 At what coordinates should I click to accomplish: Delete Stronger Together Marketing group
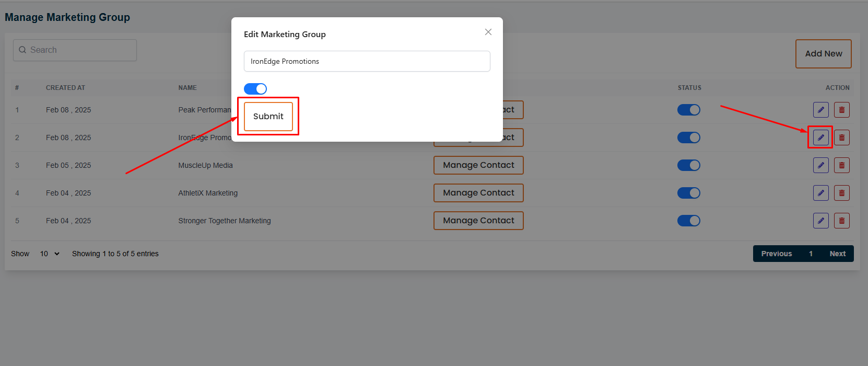click(x=841, y=221)
